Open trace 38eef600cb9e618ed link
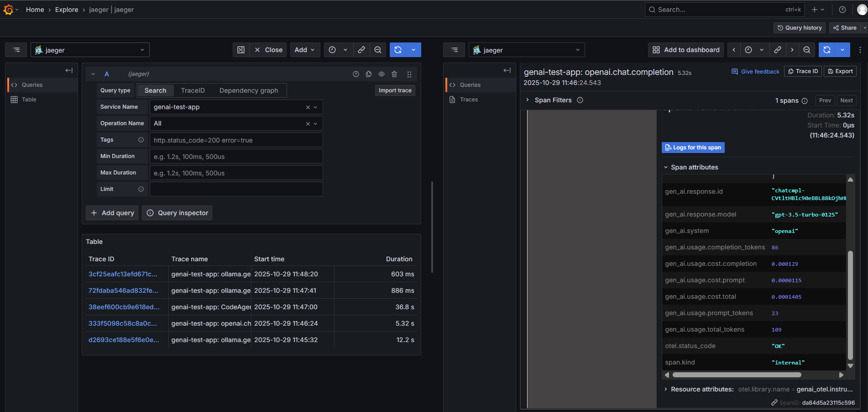 coord(124,307)
